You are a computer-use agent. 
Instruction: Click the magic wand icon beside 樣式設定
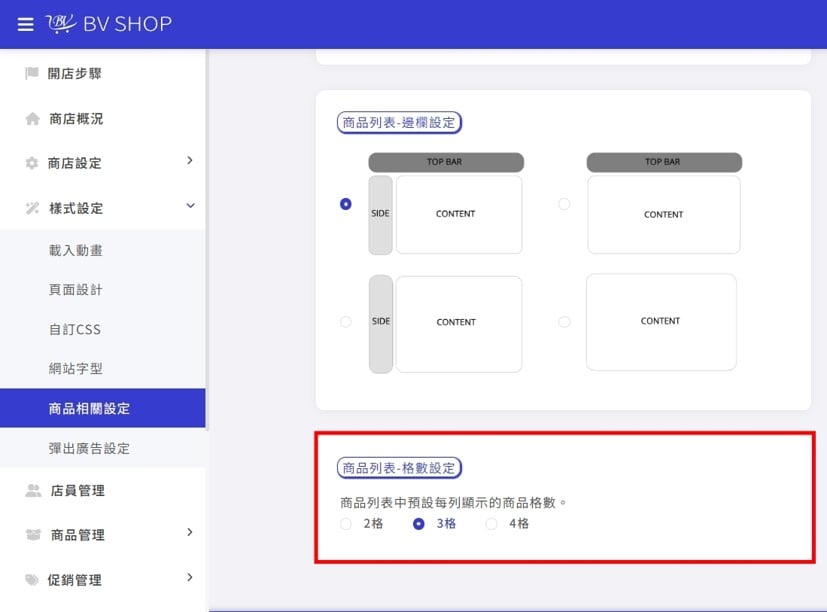pos(32,208)
